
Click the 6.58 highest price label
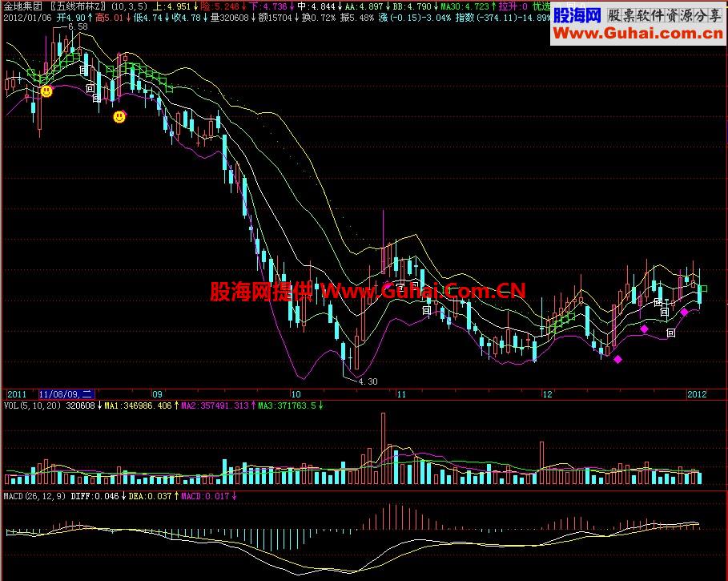(78, 27)
